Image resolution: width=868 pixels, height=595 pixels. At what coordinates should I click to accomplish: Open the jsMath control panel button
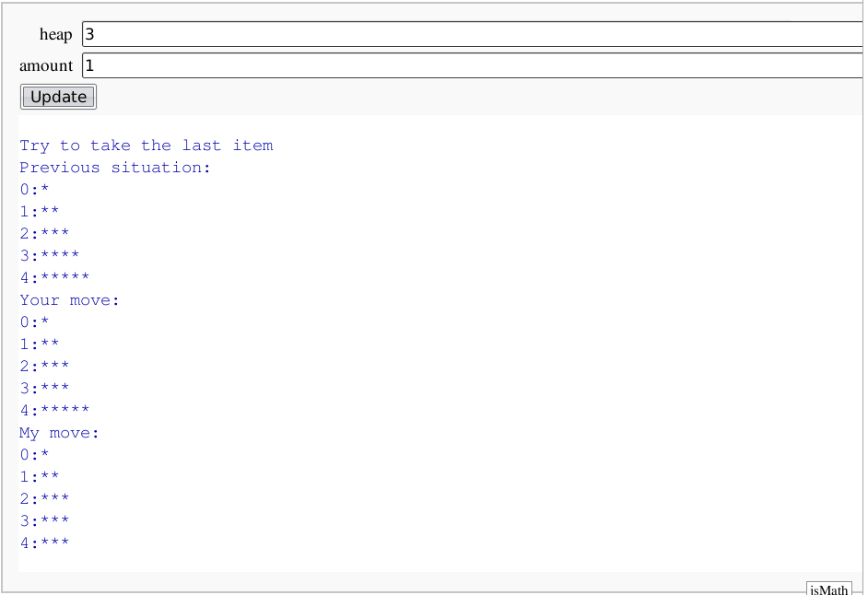(830, 589)
